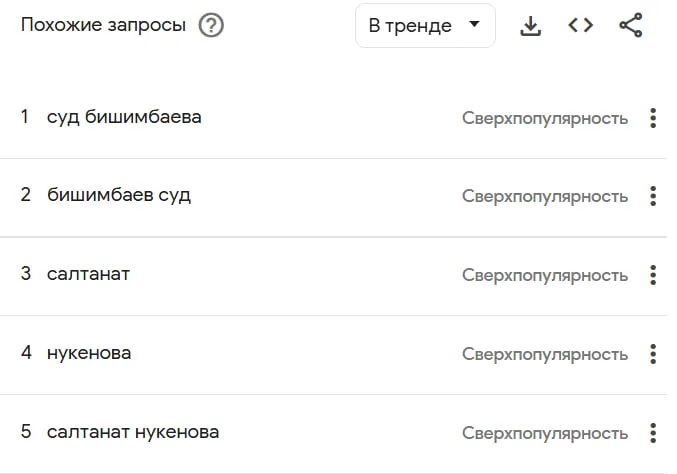Open three-dot menu for салтанат нукенова
The image size is (677, 474).
[653, 433]
